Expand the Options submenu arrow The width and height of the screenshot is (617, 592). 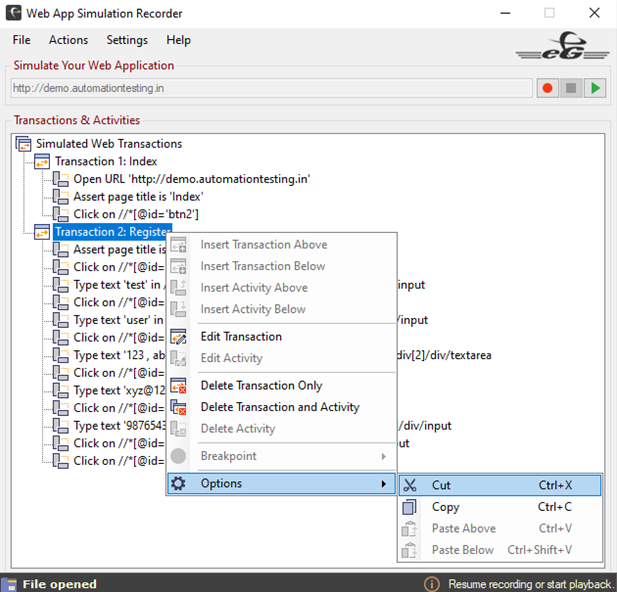tap(384, 484)
